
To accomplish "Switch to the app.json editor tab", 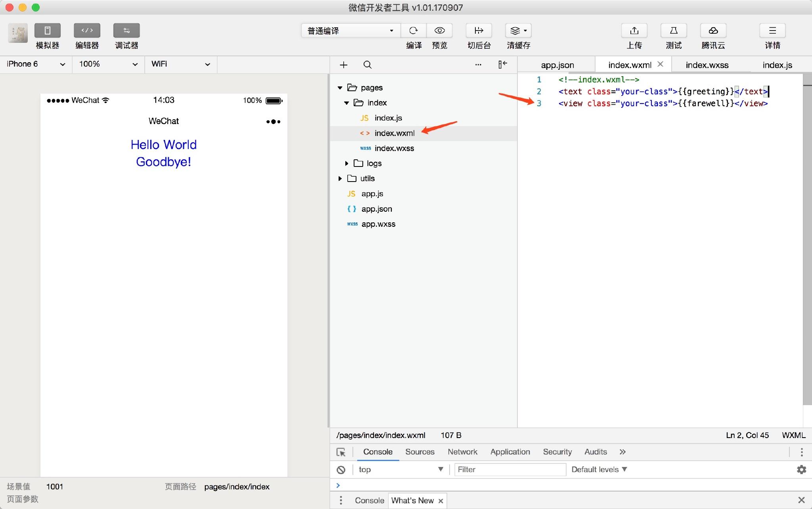I will tap(557, 65).
